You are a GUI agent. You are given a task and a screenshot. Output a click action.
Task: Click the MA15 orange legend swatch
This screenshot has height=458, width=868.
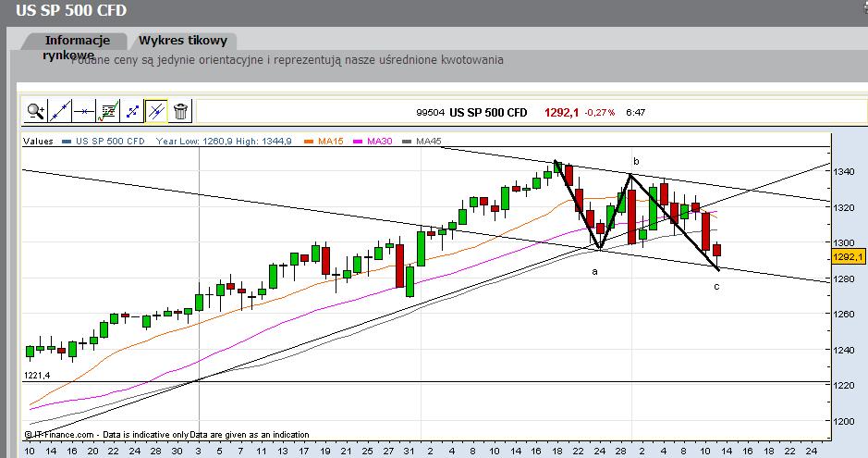click(x=309, y=142)
